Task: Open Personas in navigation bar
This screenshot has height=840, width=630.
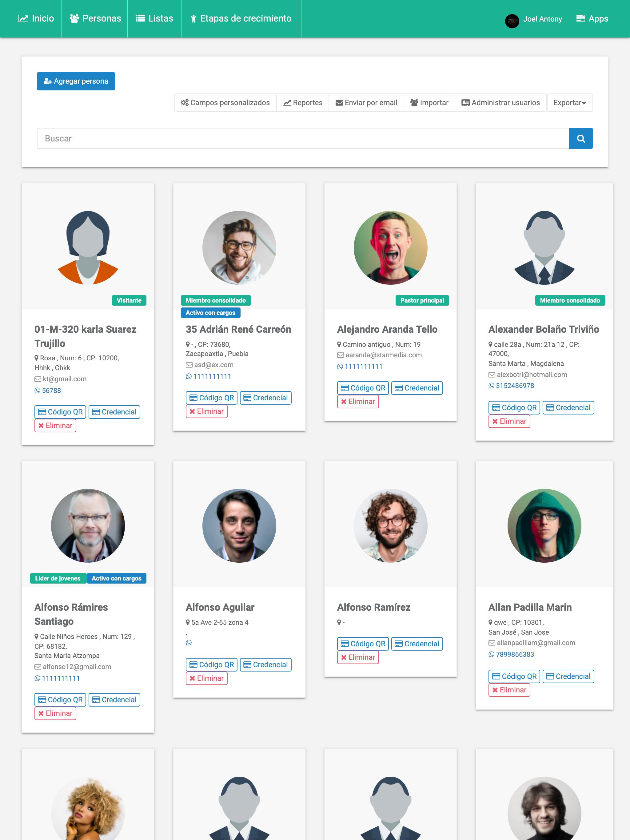Action: [95, 19]
